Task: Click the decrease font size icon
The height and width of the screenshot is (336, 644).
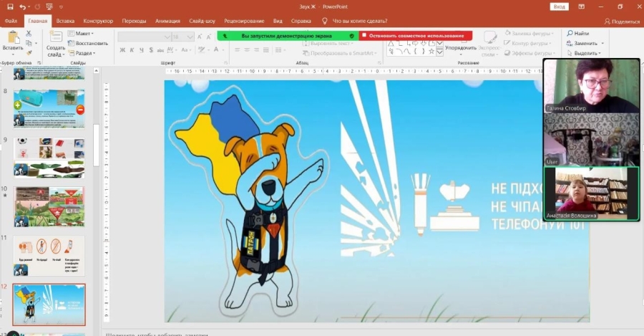Action: click(209, 37)
